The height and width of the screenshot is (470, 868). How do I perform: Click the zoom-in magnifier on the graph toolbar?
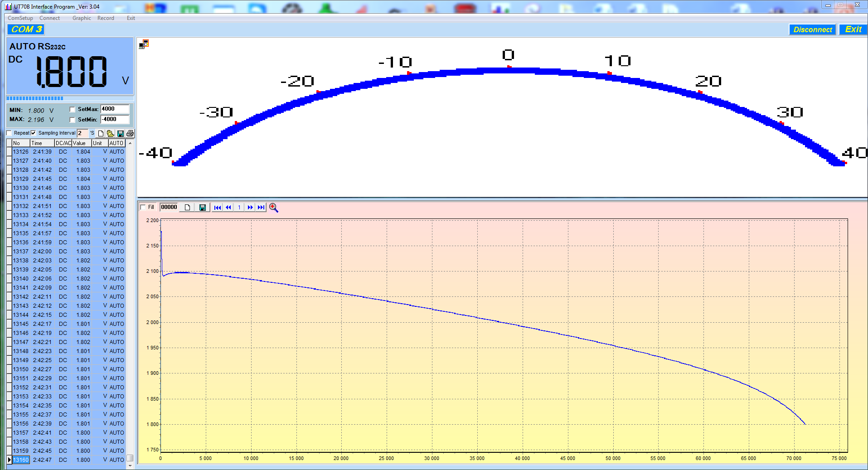tap(273, 208)
